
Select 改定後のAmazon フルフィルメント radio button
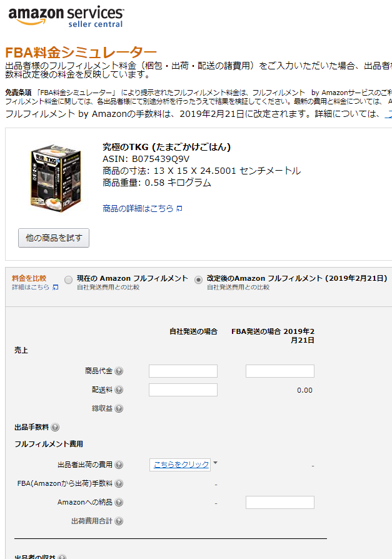198,280
